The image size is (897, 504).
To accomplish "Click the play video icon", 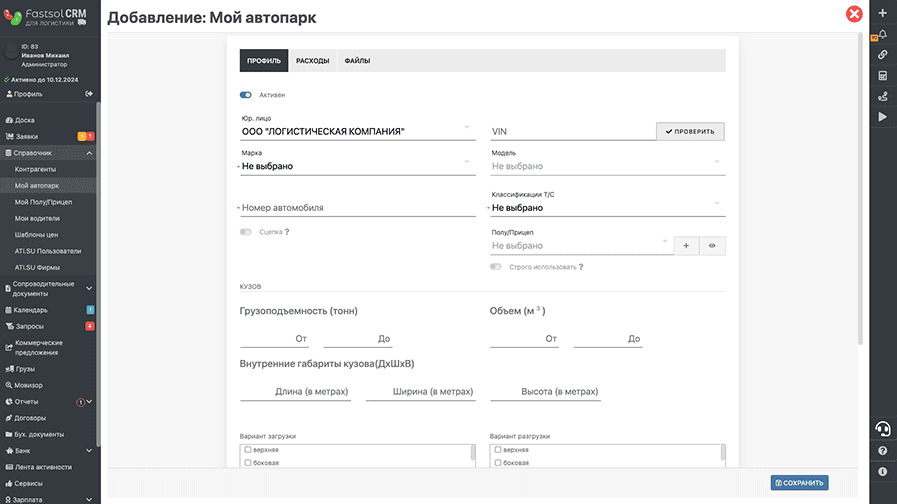I will click(x=883, y=117).
